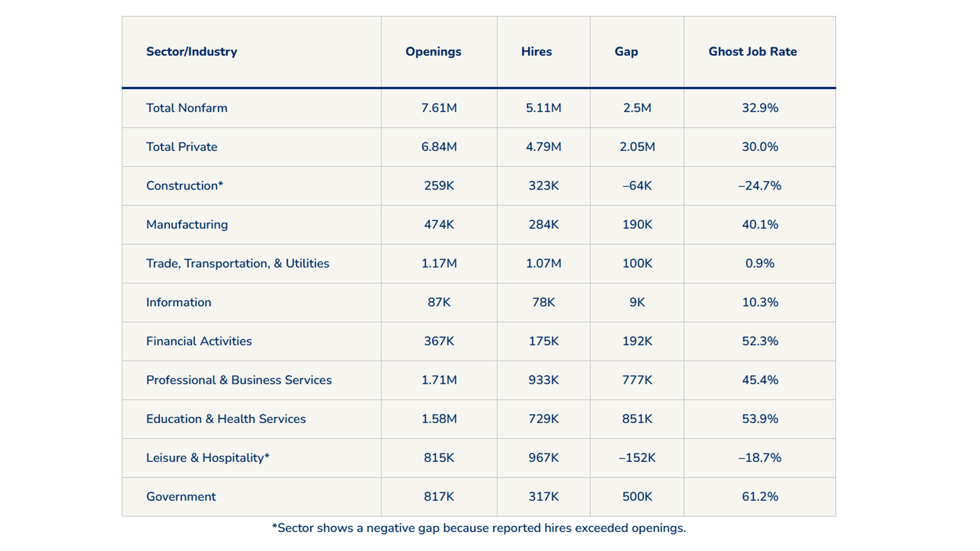
Task: Select the 7.61M Total Nonfarm openings
Action: point(439,108)
